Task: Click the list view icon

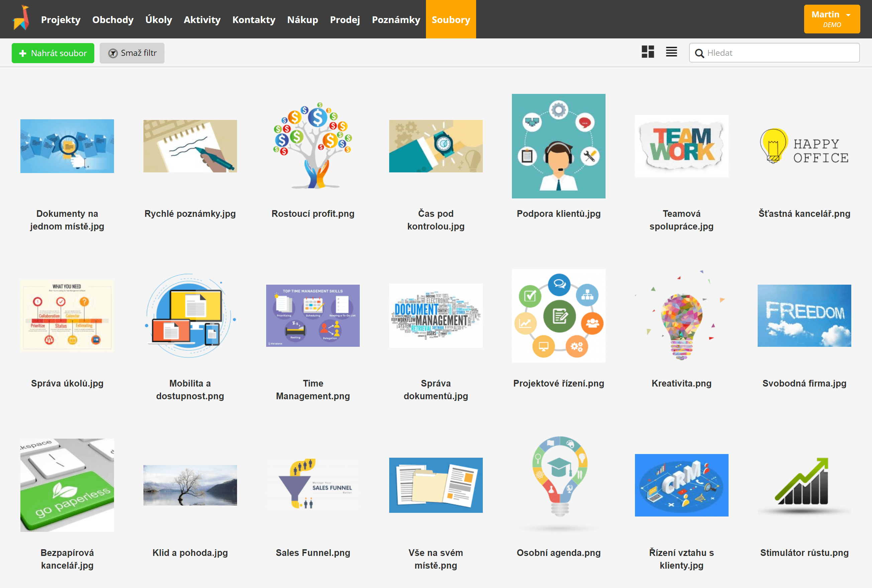Action: pos(671,52)
